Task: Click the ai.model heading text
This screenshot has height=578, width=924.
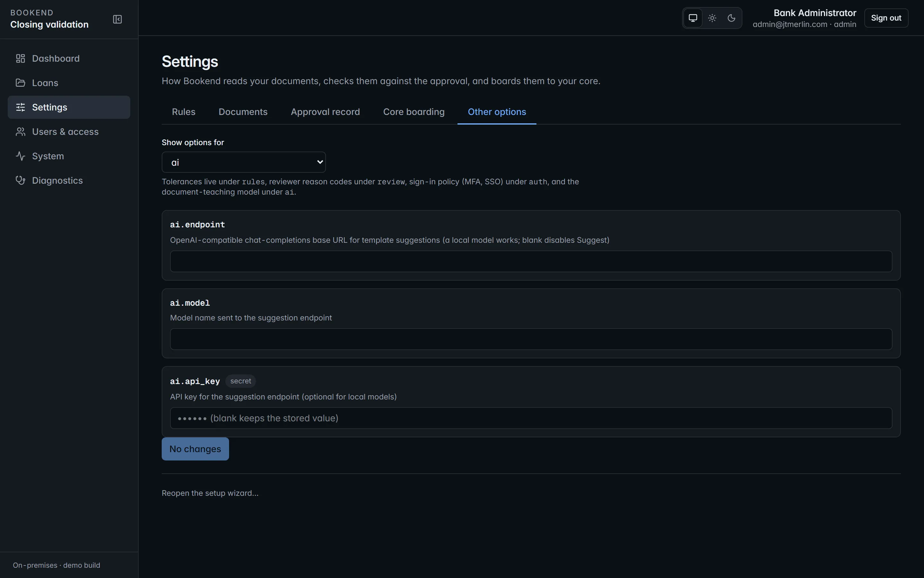Action: point(190,303)
